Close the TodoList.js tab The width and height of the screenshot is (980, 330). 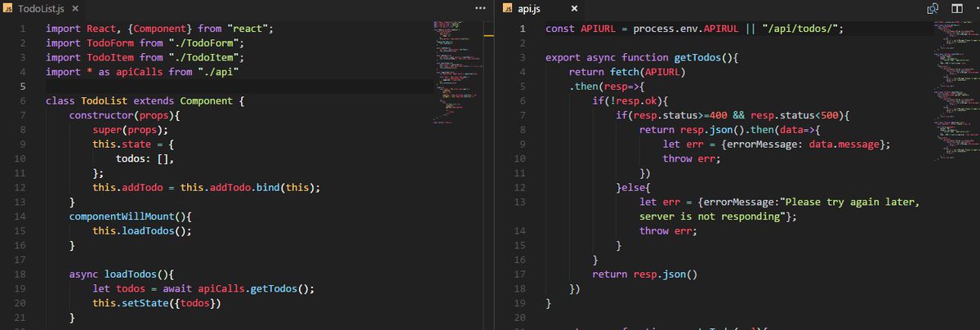point(76,8)
